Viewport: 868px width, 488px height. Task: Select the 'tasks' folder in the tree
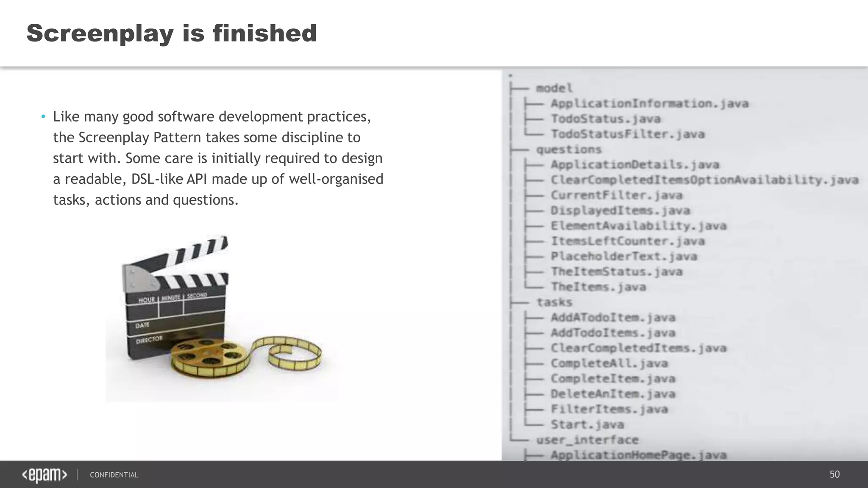pyautogui.click(x=554, y=302)
